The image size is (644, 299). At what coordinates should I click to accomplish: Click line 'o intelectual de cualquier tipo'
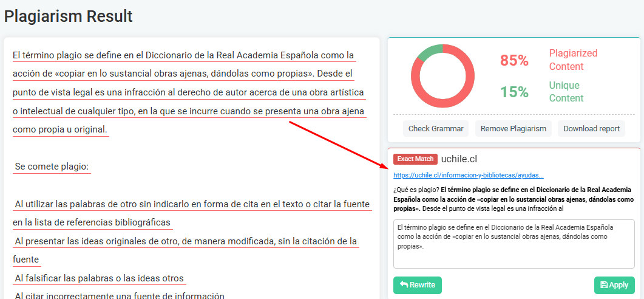pos(189,111)
